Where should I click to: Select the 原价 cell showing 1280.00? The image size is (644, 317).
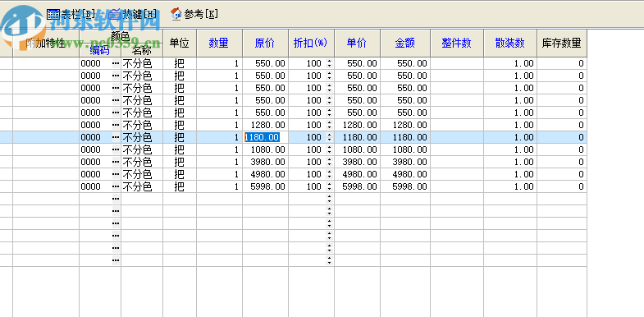[265, 125]
